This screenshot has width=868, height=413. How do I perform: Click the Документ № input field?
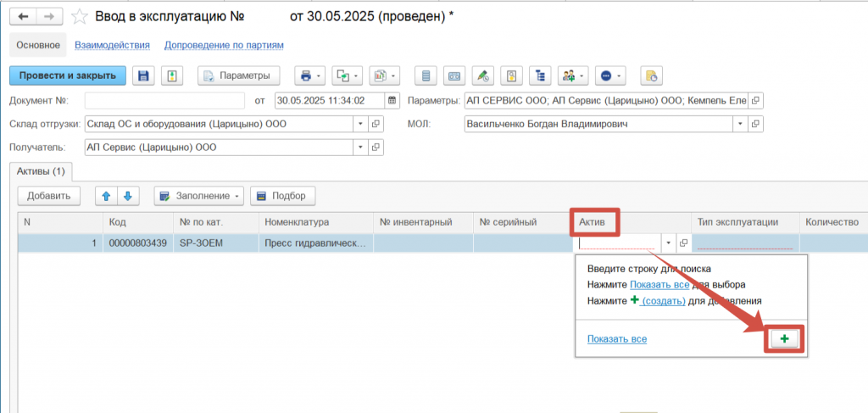(164, 100)
